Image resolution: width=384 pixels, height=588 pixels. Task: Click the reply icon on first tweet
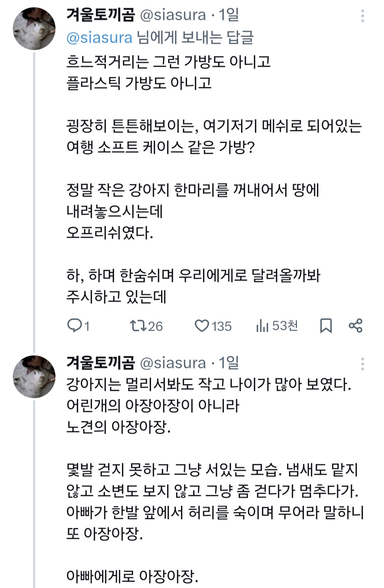click(75, 325)
